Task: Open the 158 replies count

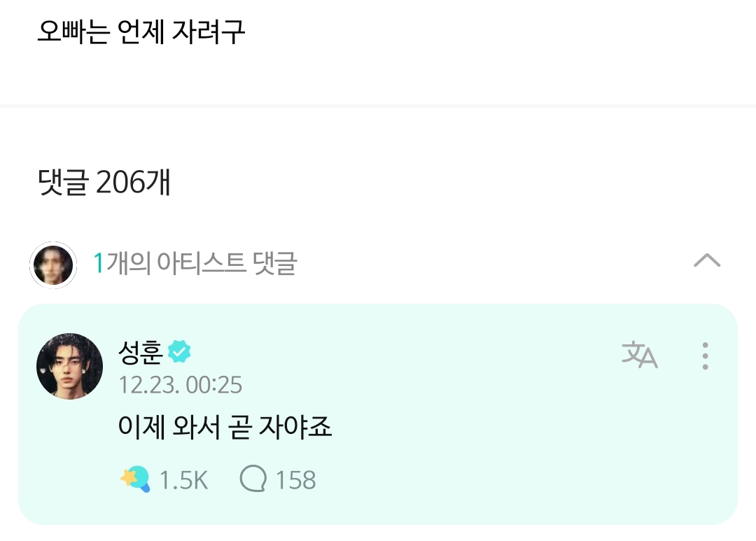Action: tap(295, 481)
